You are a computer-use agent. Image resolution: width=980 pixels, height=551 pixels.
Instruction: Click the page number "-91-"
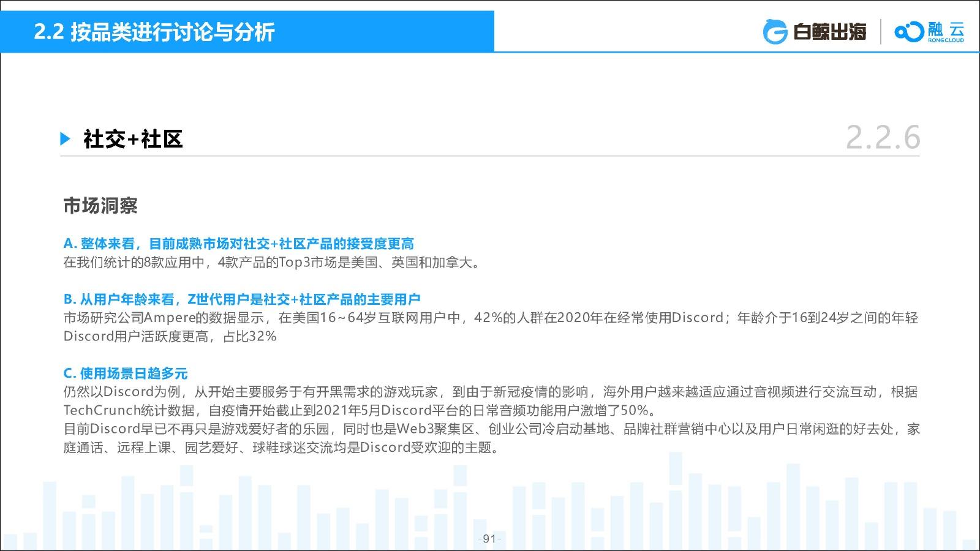(x=489, y=539)
